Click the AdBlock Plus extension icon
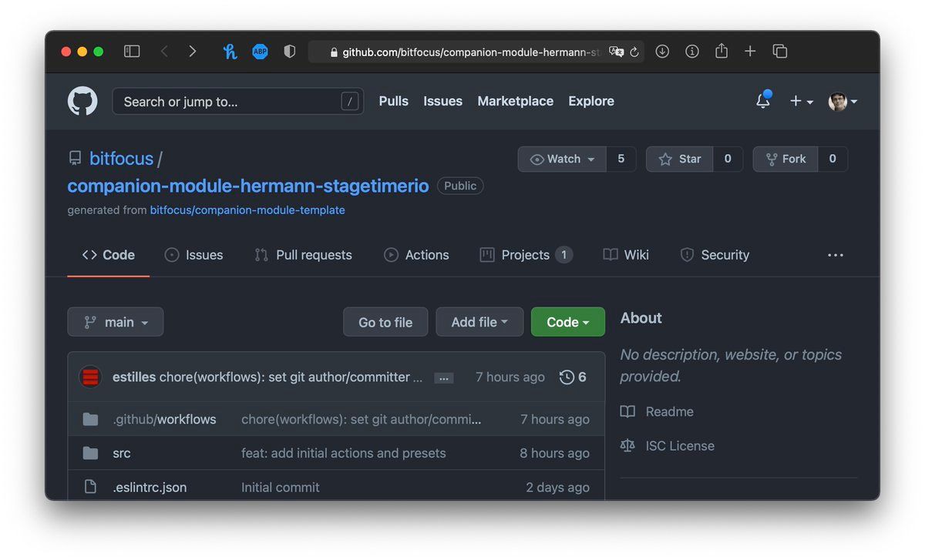The image size is (925, 560). click(260, 52)
